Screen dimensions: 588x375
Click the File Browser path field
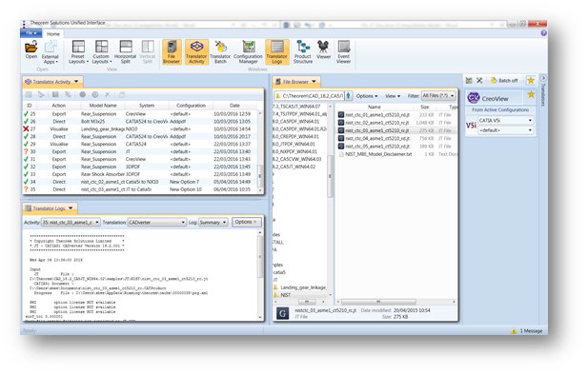click(310, 96)
